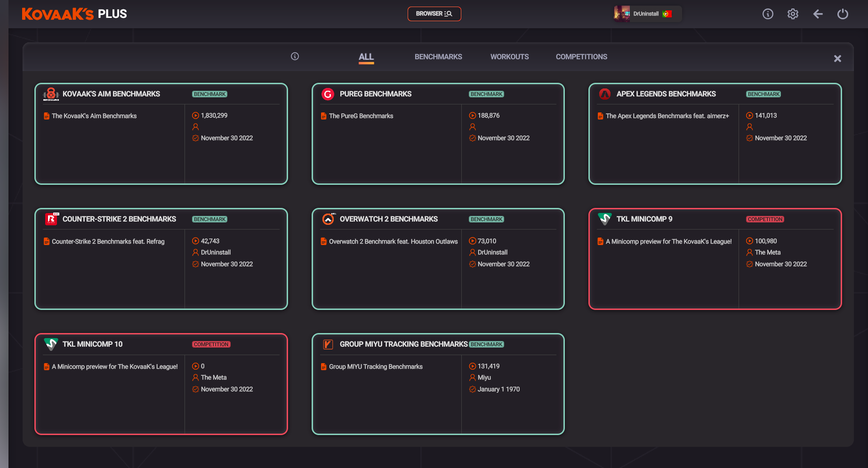Click the text 'The KovaaK's Aim Benchmarks'
This screenshot has width=868, height=468.
pyautogui.click(x=94, y=116)
